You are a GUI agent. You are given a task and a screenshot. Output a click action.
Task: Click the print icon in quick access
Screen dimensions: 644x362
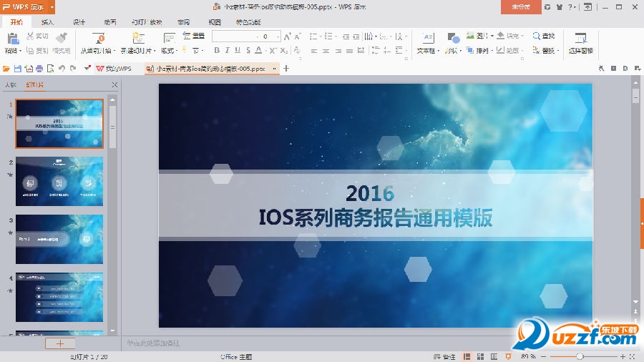pyautogui.click(x=39, y=69)
